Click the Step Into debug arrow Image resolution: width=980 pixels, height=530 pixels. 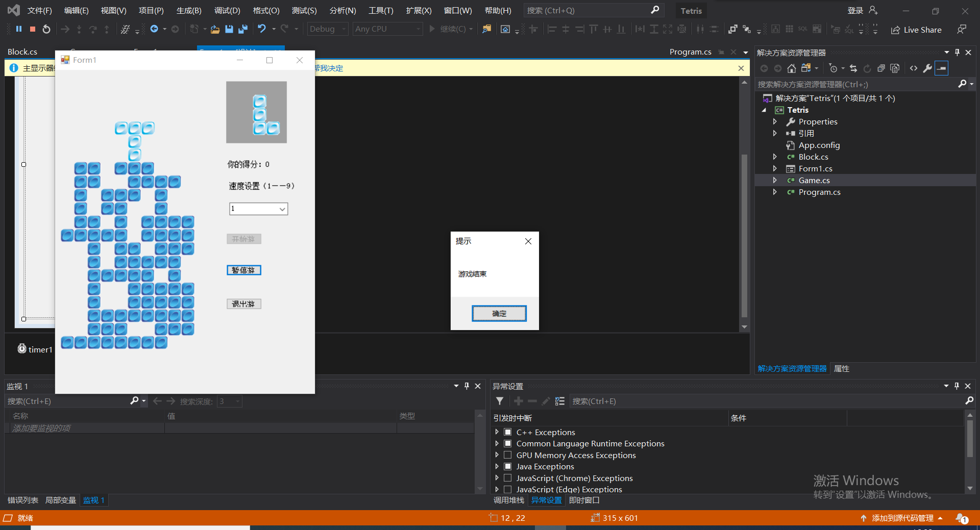tap(79, 29)
